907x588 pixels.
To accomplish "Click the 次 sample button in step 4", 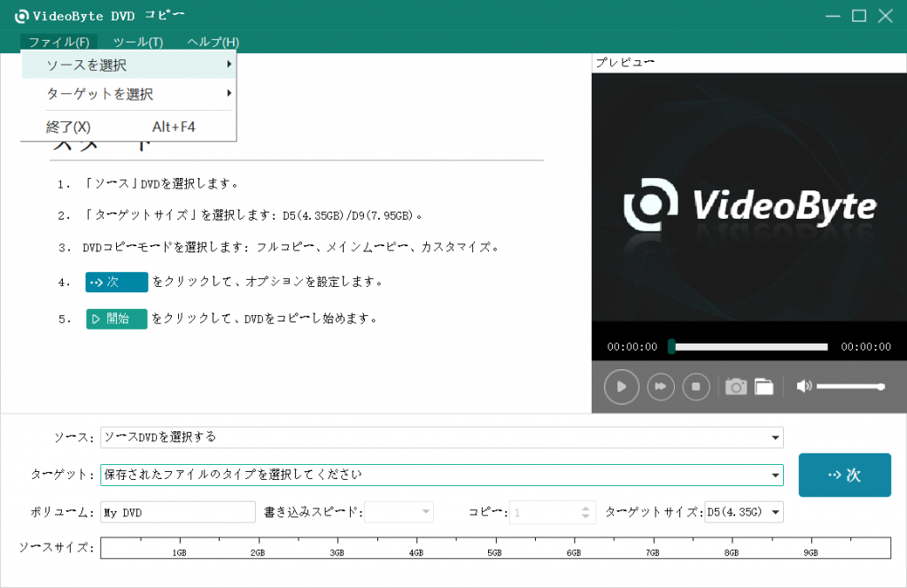I will coord(116,282).
